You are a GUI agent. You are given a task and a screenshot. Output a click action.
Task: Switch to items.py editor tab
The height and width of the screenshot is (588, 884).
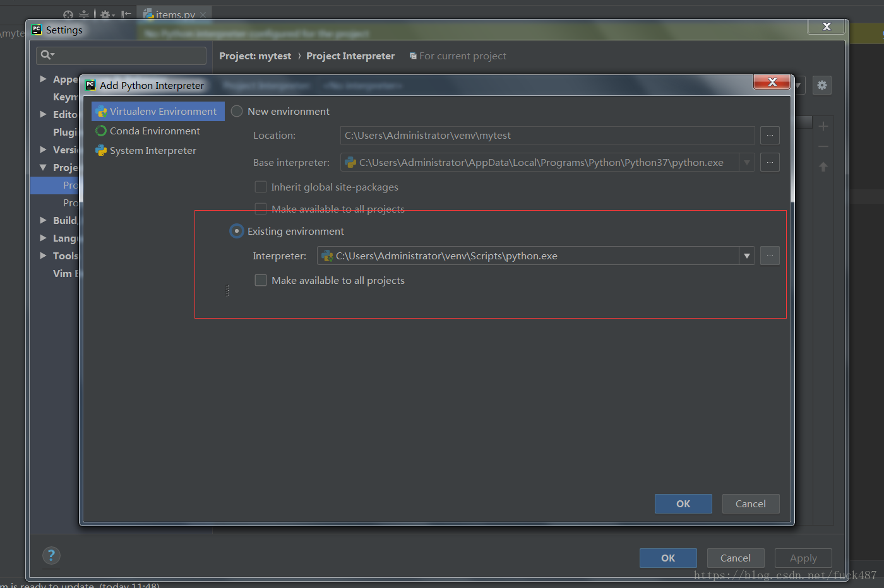175,15
